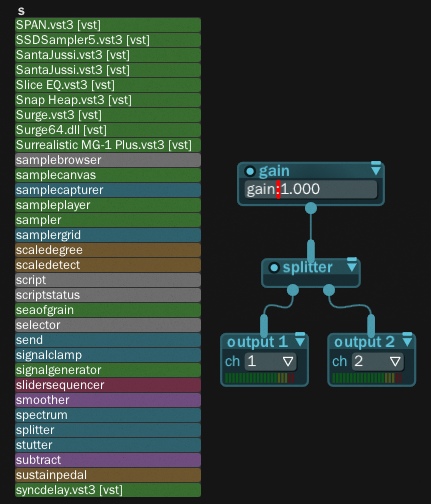Image resolution: width=431 pixels, height=504 pixels.
Task: Spawn the samplecanvas module
Action: 108,175
